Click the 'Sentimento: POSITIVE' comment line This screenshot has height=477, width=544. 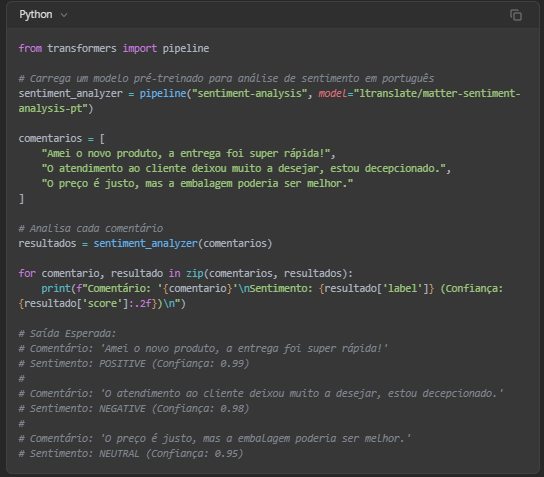click(x=134, y=364)
